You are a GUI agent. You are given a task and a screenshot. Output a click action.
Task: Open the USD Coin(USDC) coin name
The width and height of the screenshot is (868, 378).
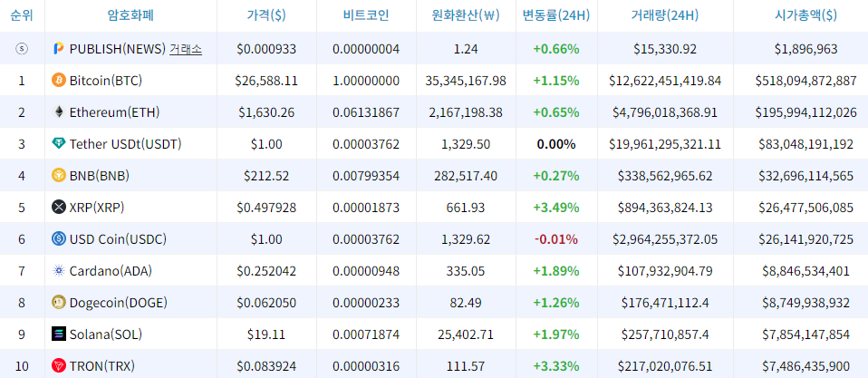point(118,239)
